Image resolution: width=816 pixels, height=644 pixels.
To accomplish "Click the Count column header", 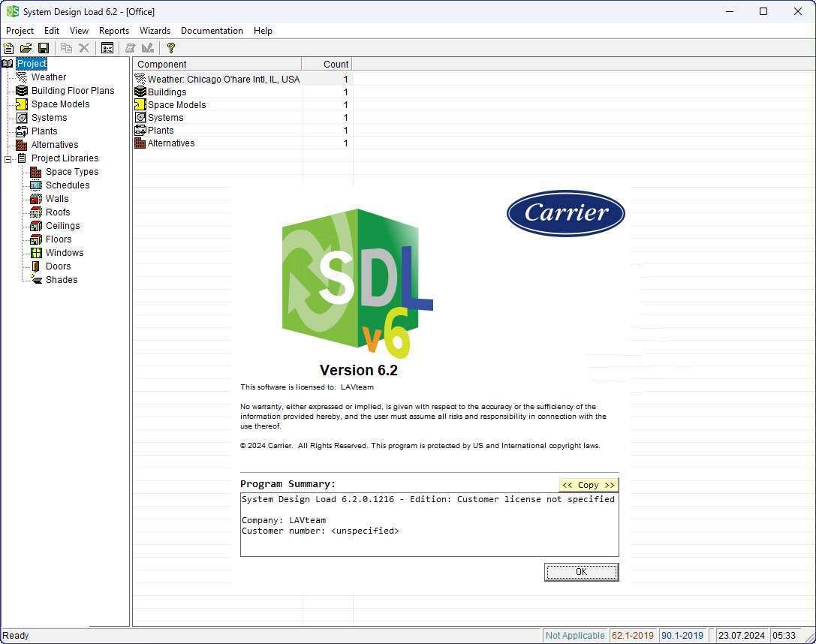I will click(327, 64).
